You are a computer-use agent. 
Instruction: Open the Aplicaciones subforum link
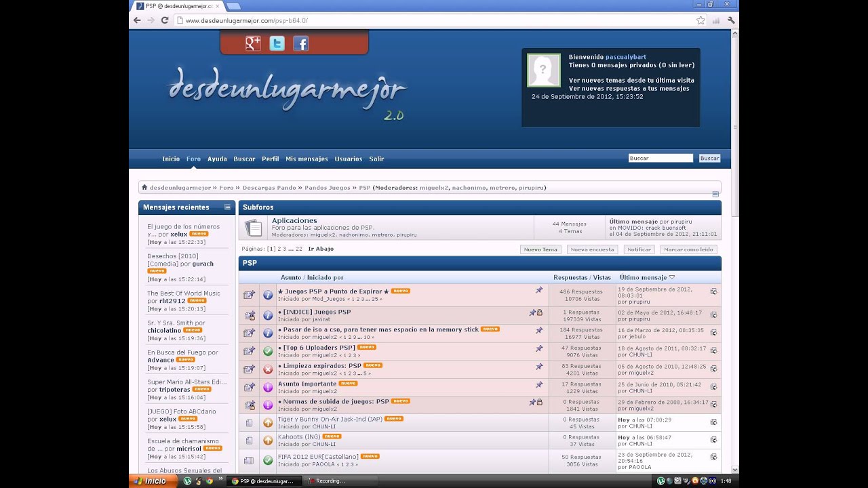tap(294, 221)
